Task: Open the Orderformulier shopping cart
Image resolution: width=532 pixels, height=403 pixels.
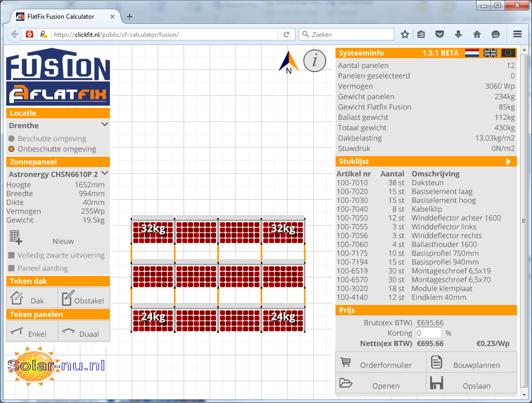Action: click(381, 362)
